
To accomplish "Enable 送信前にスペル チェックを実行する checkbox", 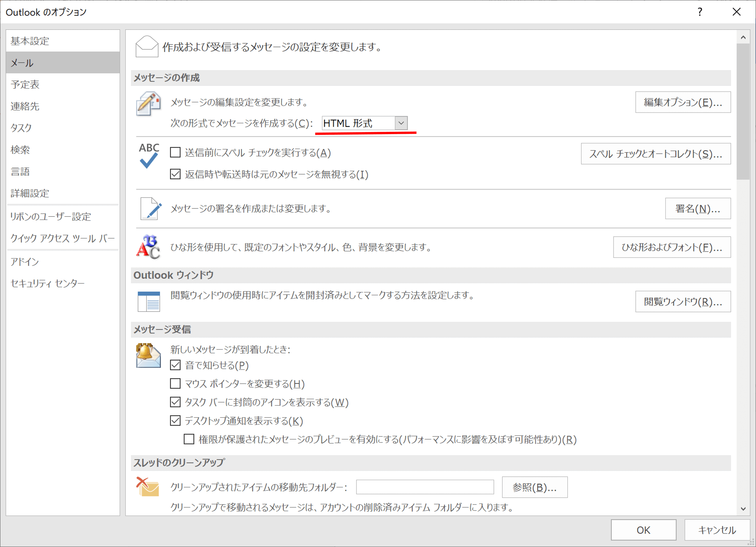I will 175,153.
